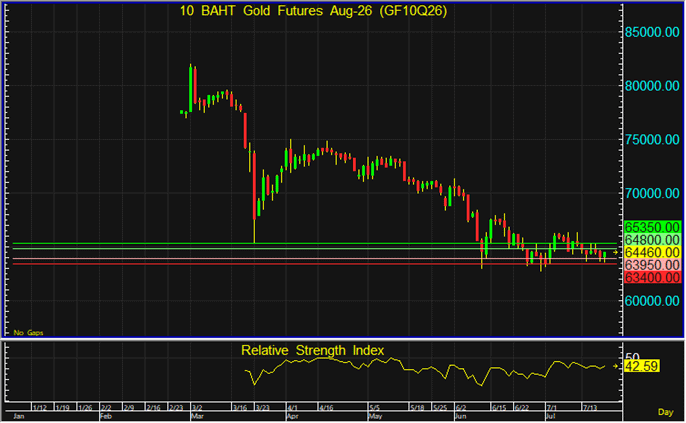Screen dimensions: 686x423
Task: Click the pink 63950.00 level tag
Action: pyautogui.click(x=652, y=265)
